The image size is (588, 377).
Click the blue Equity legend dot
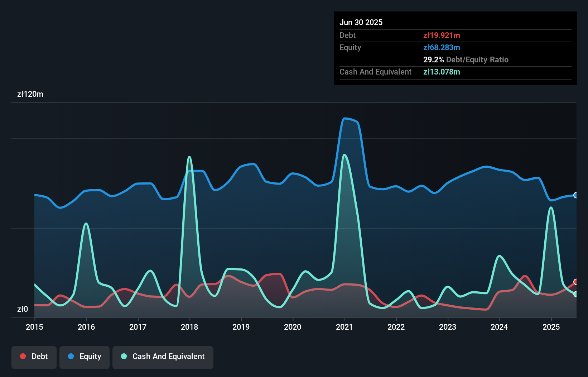(x=71, y=356)
